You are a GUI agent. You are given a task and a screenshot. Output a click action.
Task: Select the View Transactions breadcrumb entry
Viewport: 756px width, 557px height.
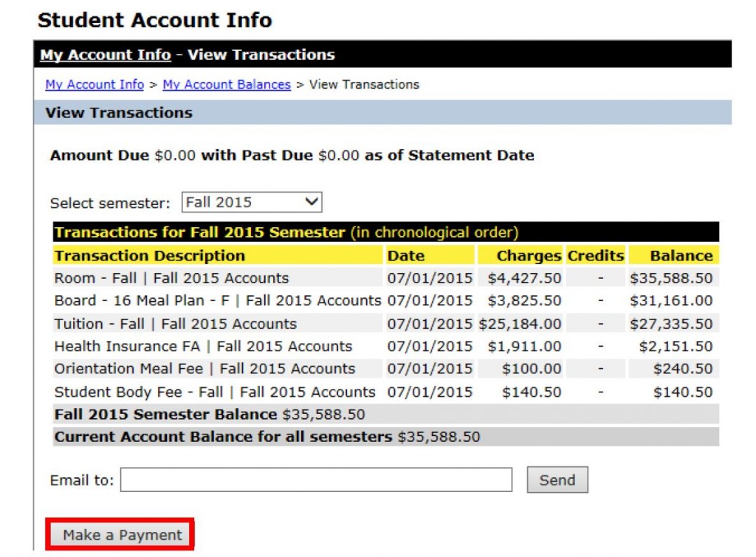pyautogui.click(x=363, y=85)
